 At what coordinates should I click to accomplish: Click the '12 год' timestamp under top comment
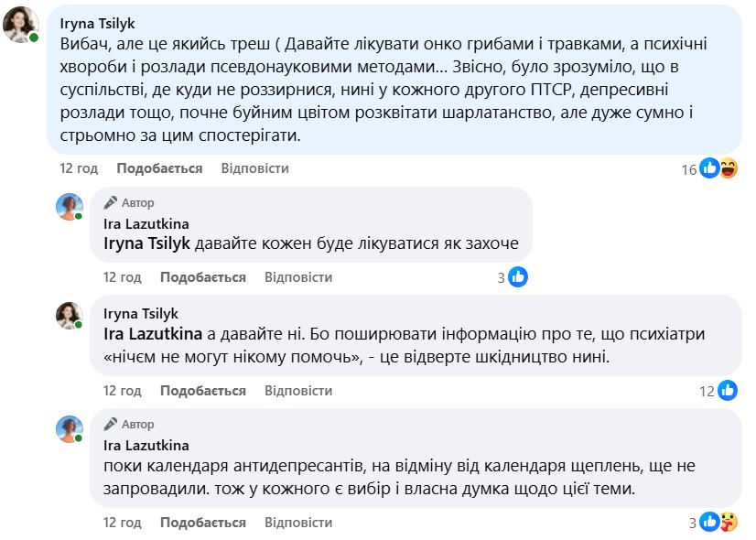click(x=79, y=168)
